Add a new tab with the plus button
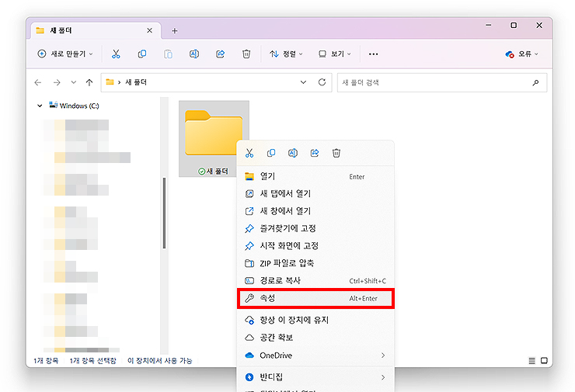This screenshot has width=575, height=392. click(175, 31)
